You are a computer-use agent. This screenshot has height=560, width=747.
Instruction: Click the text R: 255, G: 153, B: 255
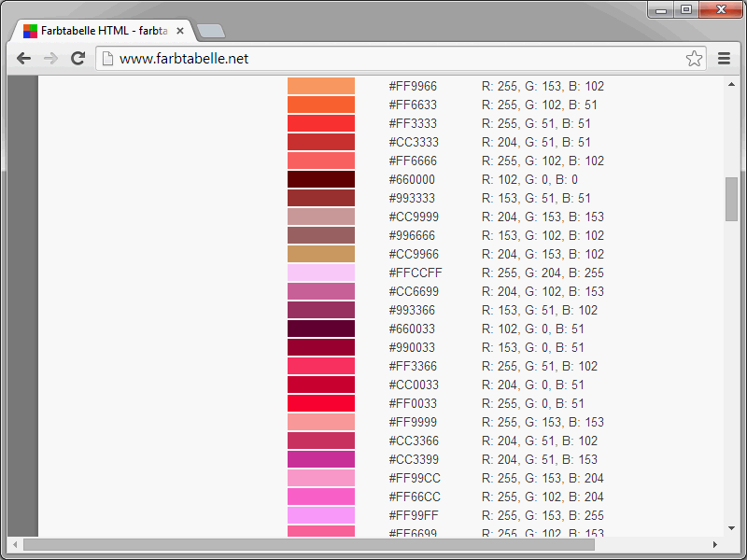click(543, 515)
